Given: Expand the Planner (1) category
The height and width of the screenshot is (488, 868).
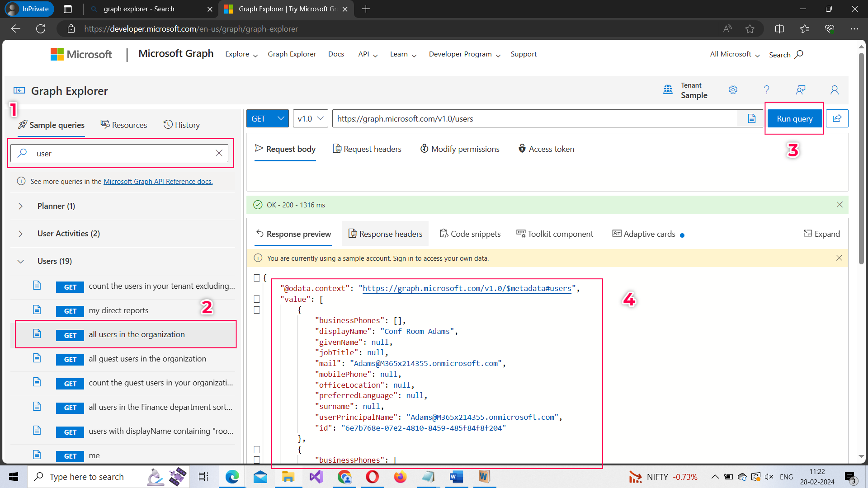Looking at the screenshot, I should pyautogui.click(x=21, y=206).
